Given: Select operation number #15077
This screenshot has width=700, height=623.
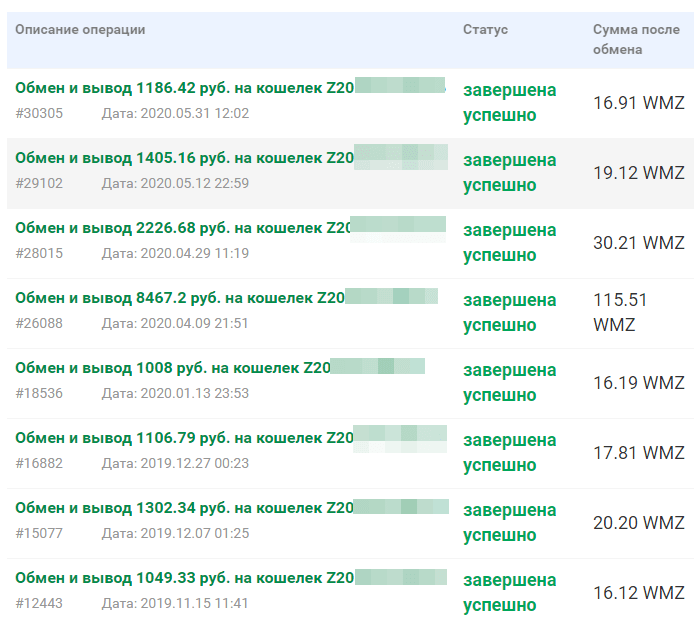Looking at the screenshot, I should point(39,534).
